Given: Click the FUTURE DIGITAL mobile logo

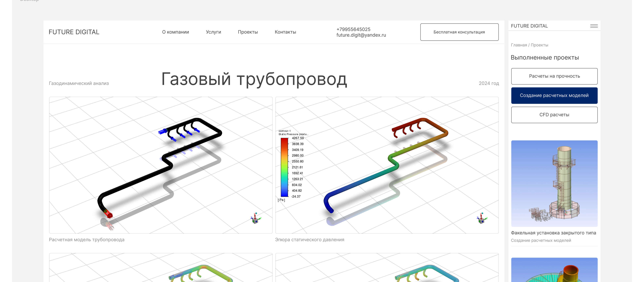Looking at the screenshot, I should [529, 26].
